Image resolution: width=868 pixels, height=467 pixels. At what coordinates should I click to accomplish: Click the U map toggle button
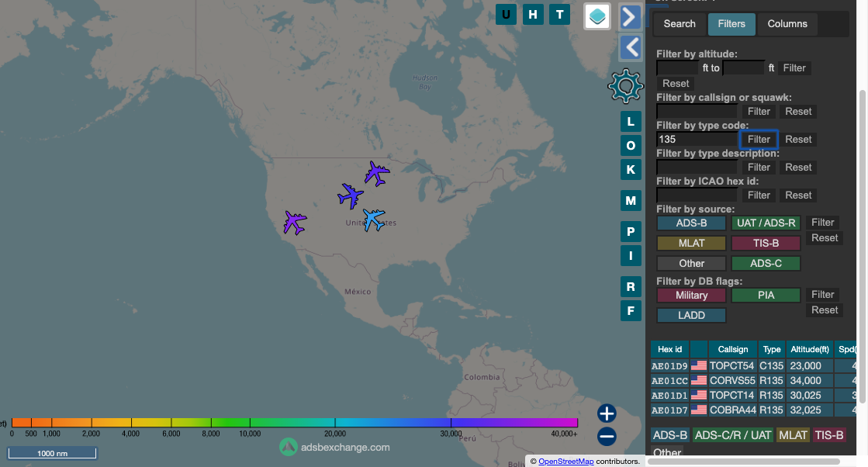click(x=506, y=15)
